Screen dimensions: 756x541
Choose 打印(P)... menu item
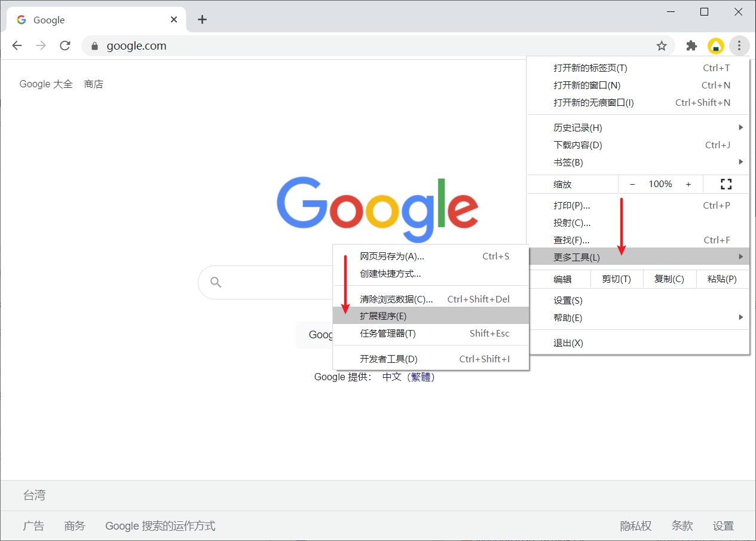tap(638, 206)
